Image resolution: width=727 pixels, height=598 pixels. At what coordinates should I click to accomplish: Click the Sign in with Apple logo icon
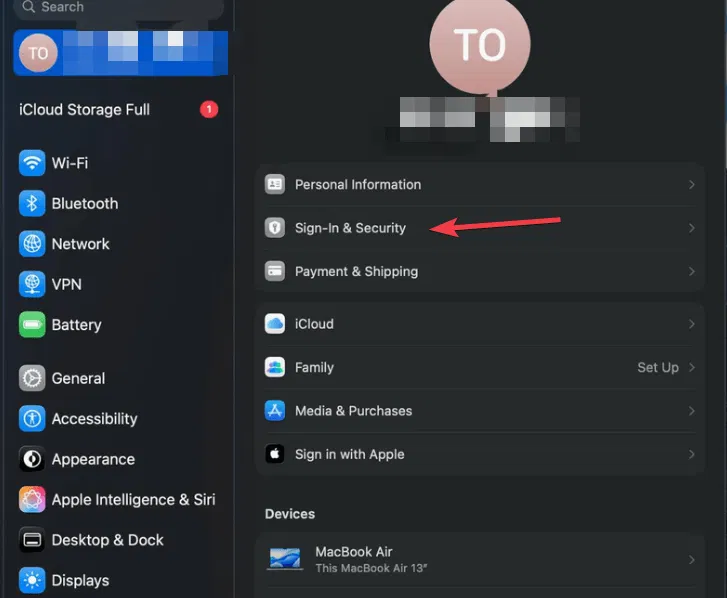tap(275, 454)
